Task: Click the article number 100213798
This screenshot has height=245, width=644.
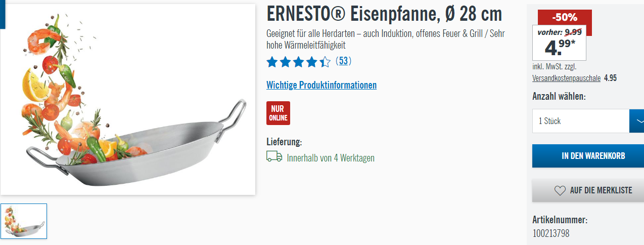Action: coord(551,233)
